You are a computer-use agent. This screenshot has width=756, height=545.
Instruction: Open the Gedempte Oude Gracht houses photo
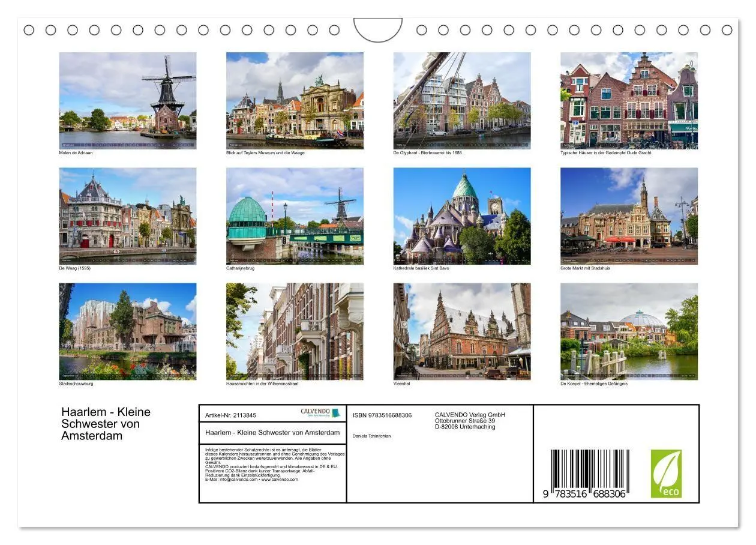[x=629, y=101]
